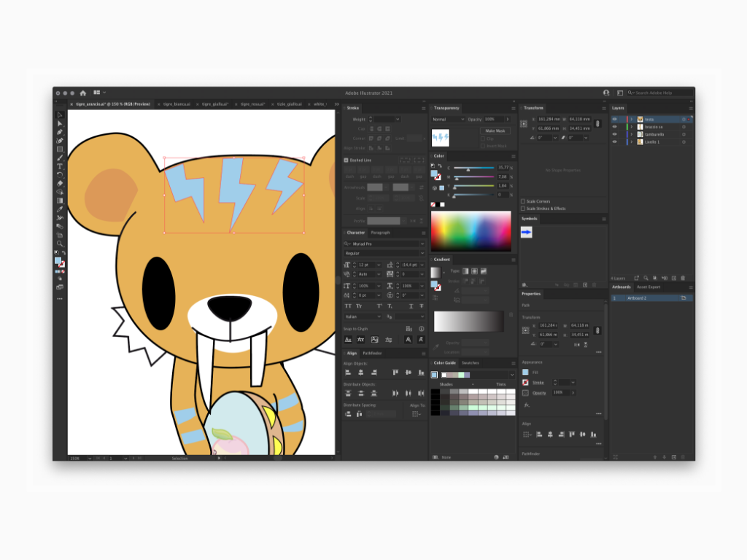The image size is (747, 560).
Task: Select the linear gradient type icon
Action: point(465,271)
